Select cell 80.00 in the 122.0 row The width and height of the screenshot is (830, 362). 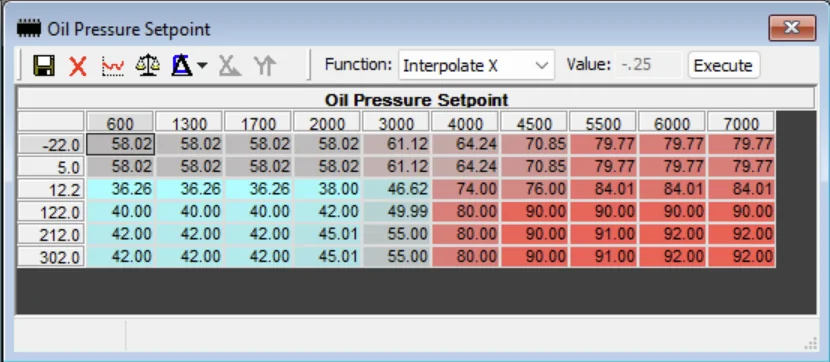(x=465, y=212)
